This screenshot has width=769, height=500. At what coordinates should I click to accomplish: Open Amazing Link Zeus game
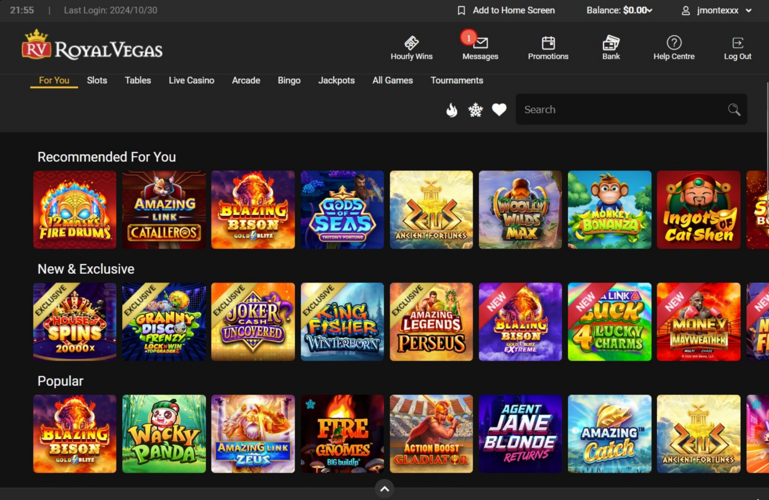pos(253,434)
